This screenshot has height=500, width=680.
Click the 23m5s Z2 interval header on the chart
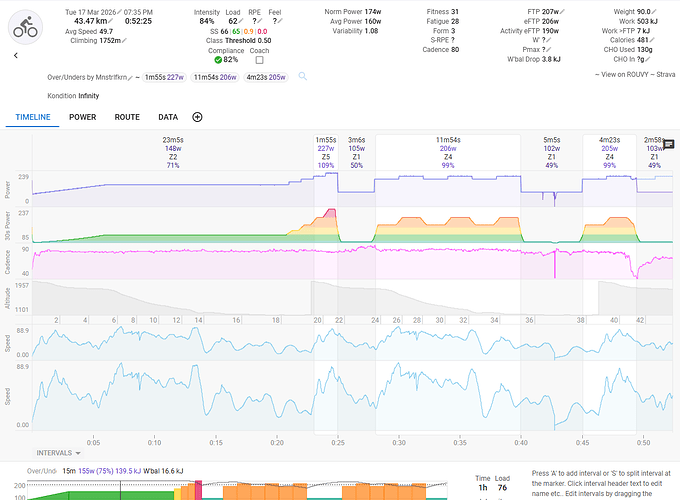point(172,152)
